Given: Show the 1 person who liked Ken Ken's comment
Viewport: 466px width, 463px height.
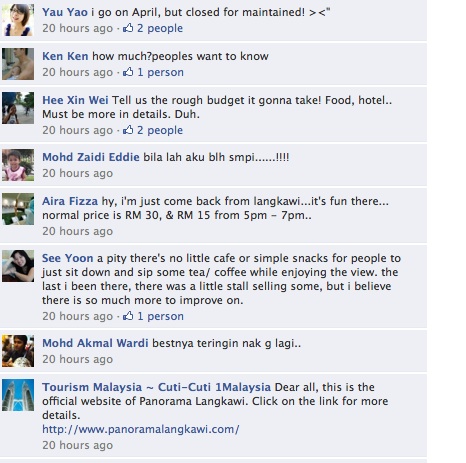Looking at the screenshot, I should [x=161, y=72].
